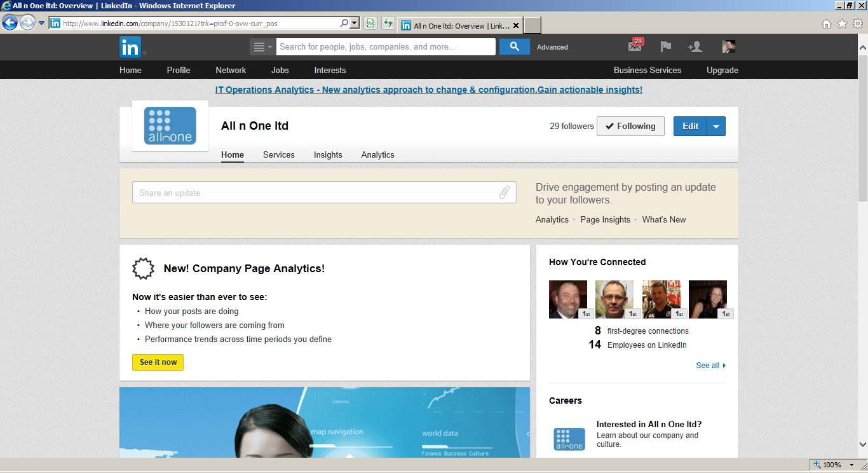Click the 100% zoom level in status bar
This screenshot has height=473, width=868.
click(x=832, y=465)
